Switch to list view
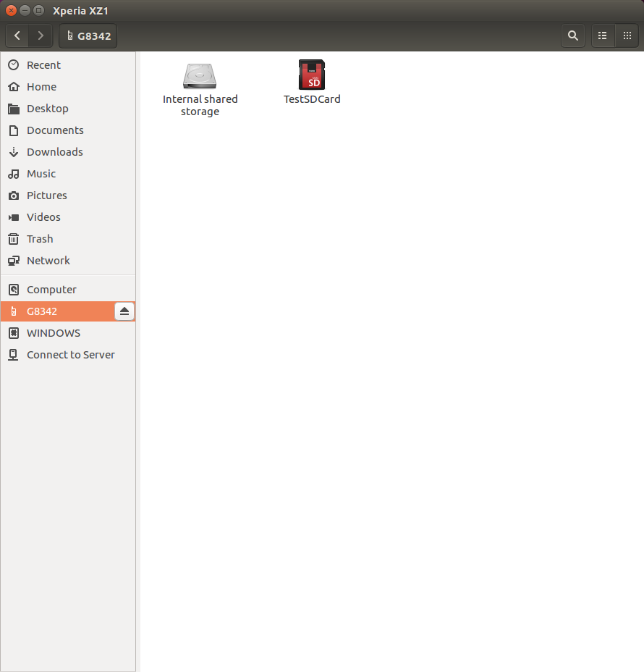This screenshot has width=644, height=672. [x=602, y=35]
